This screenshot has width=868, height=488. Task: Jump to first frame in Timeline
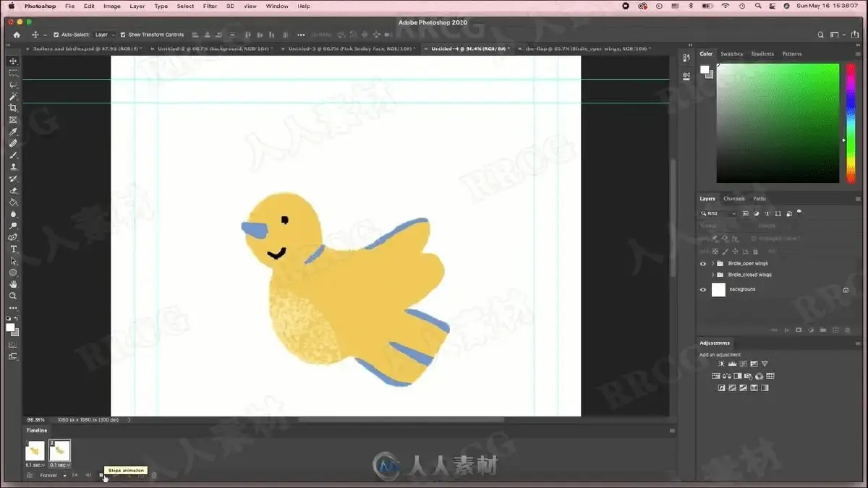point(75,475)
